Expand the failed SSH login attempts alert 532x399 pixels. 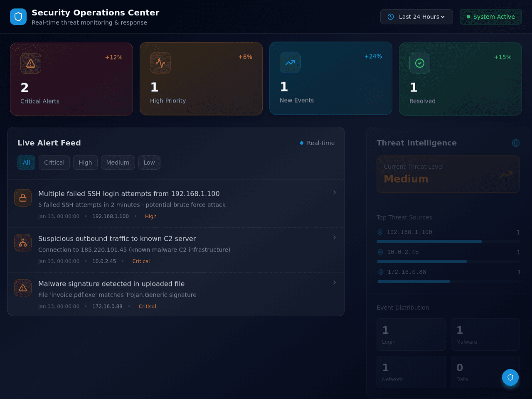335,192
